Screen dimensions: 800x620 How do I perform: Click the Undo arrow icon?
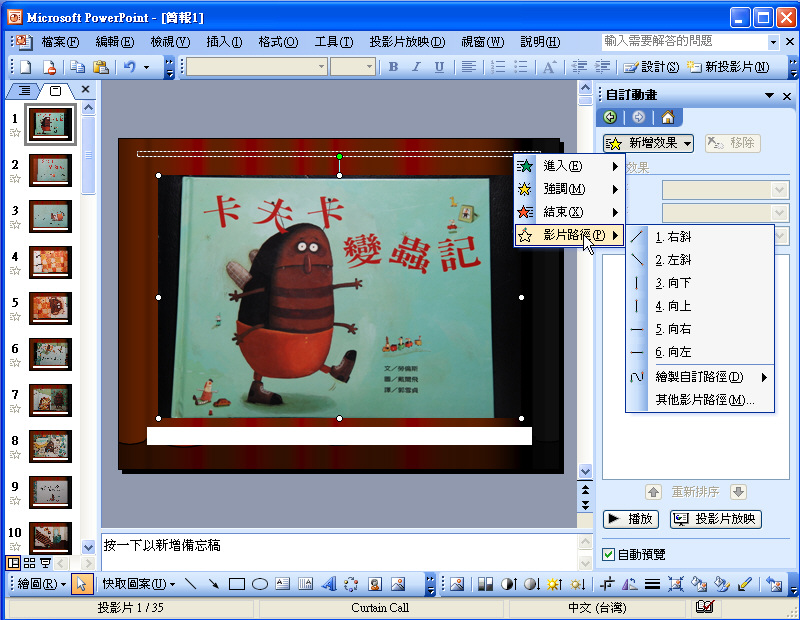[x=130, y=67]
